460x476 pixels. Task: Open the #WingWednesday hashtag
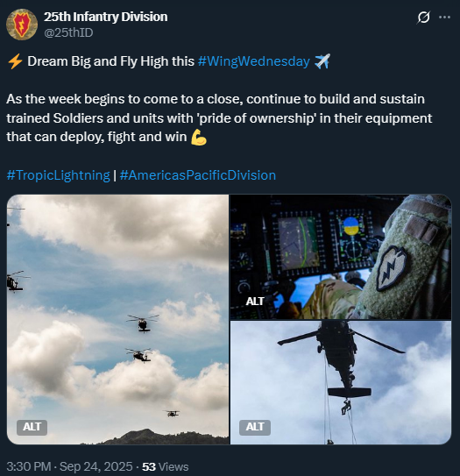coord(254,61)
